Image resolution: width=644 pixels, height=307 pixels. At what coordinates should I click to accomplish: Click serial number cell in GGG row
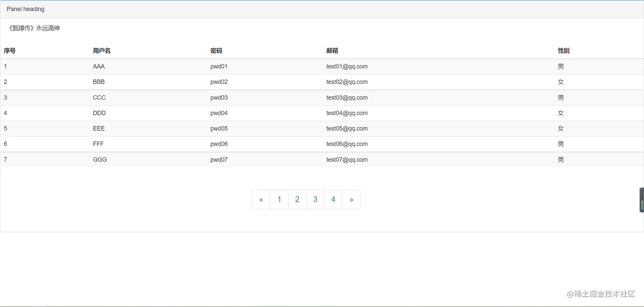click(x=6, y=160)
